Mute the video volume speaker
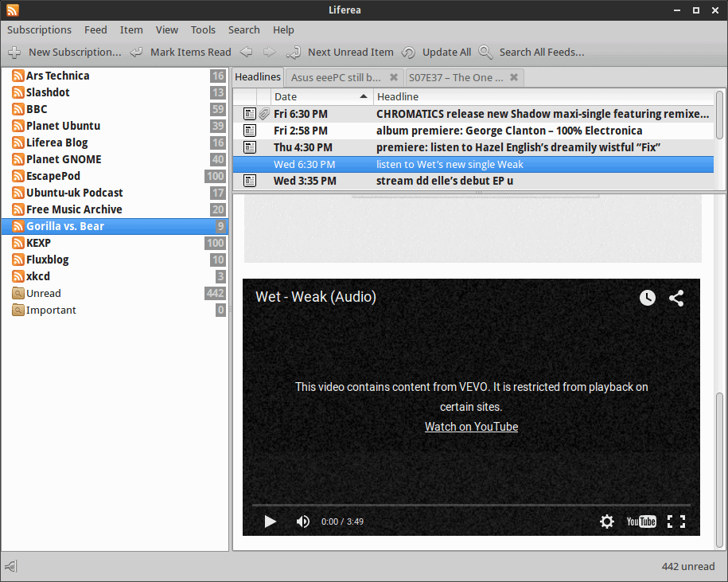Viewport: 728px width, 582px height. (303, 521)
